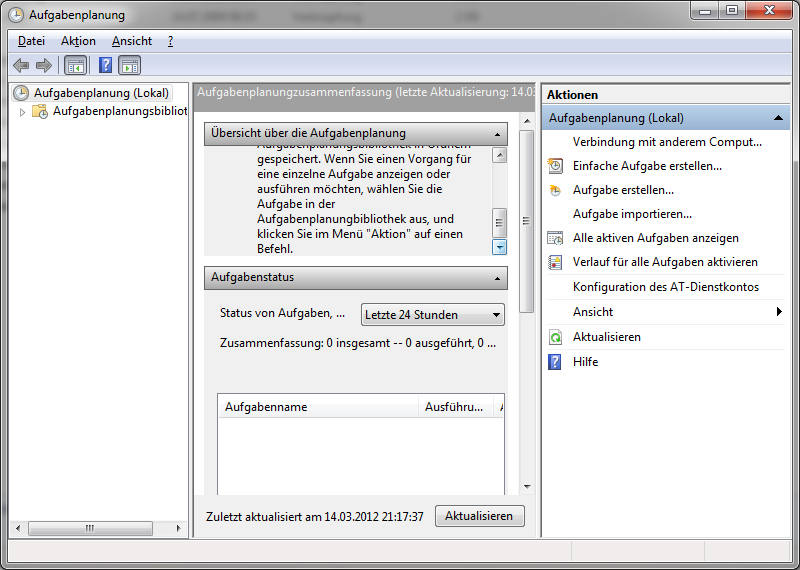Click overview text scrollbar up arrow
The width and height of the screenshot is (800, 570).
pyautogui.click(x=499, y=155)
